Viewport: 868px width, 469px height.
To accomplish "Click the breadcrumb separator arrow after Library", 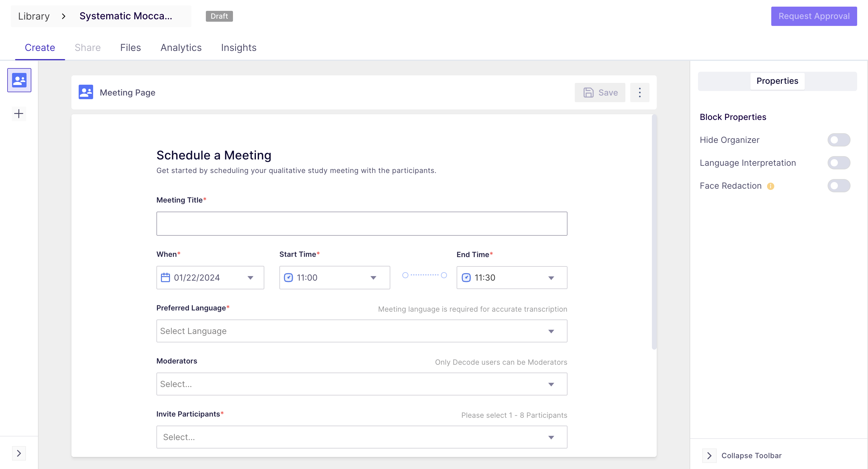I will click(64, 16).
